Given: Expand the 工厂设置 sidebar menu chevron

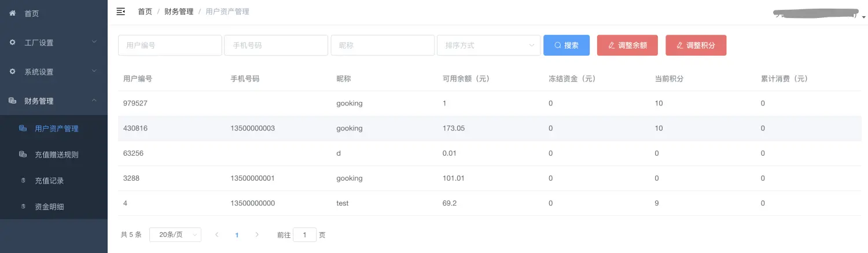Looking at the screenshot, I should (x=94, y=42).
